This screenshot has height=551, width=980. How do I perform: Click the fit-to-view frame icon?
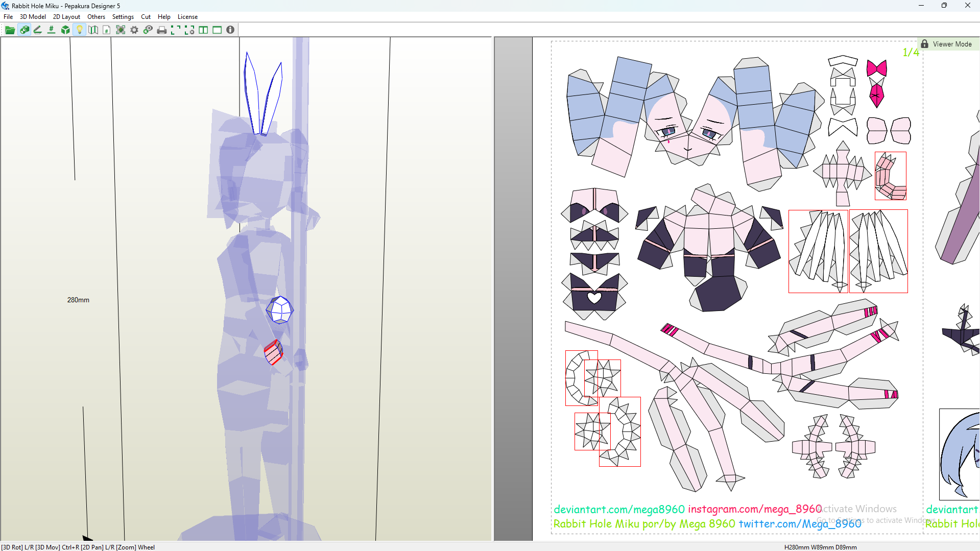[x=121, y=30]
